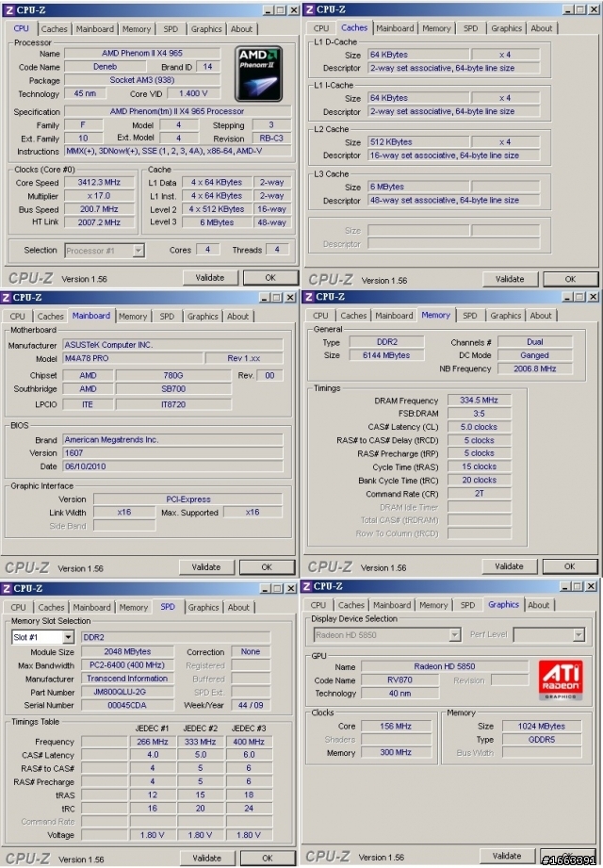This screenshot has width=603, height=868.
Task: Click the Z title icon in the Mainboard tab window
Action: 6,297
